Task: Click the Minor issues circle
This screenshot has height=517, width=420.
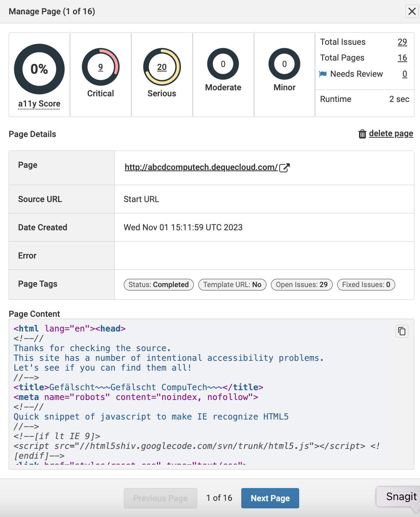Action: click(x=285, y=64)
